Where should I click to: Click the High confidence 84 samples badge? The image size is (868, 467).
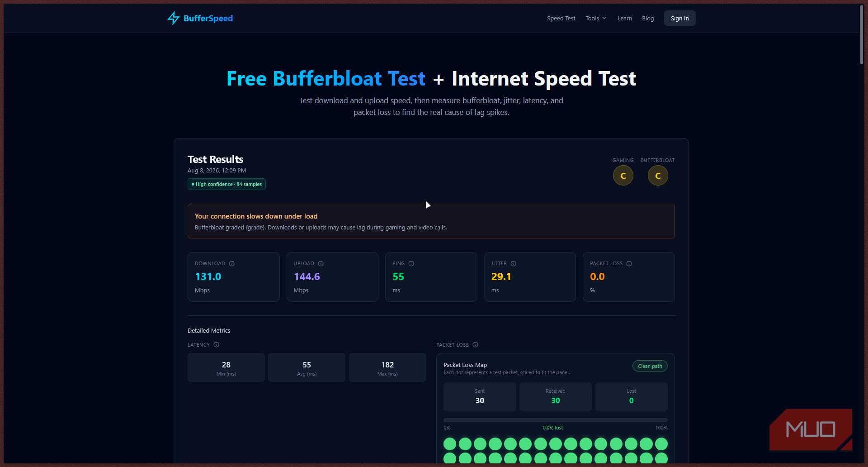pos(226,184)
